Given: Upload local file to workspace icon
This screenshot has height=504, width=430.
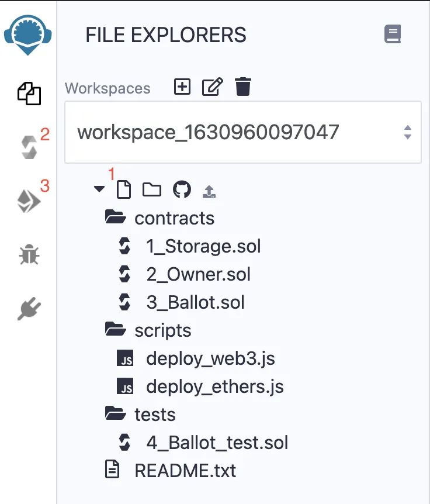Looking at the screenshot, I should coord(209,192).
